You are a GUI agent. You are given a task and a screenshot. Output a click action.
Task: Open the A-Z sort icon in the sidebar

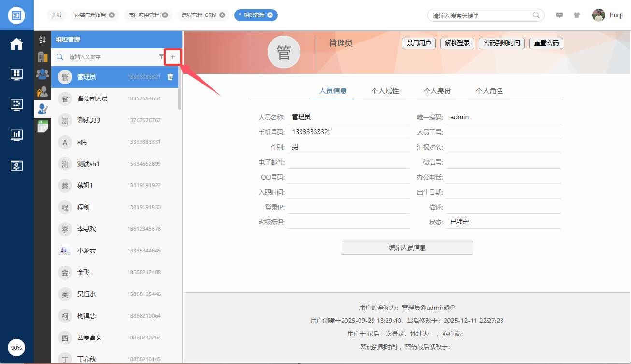click(43, 40)
